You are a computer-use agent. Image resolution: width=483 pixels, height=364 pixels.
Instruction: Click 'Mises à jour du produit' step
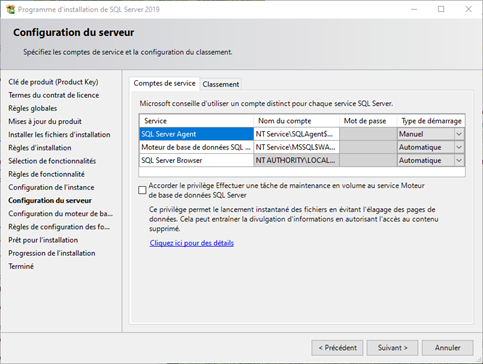[45, 121]
